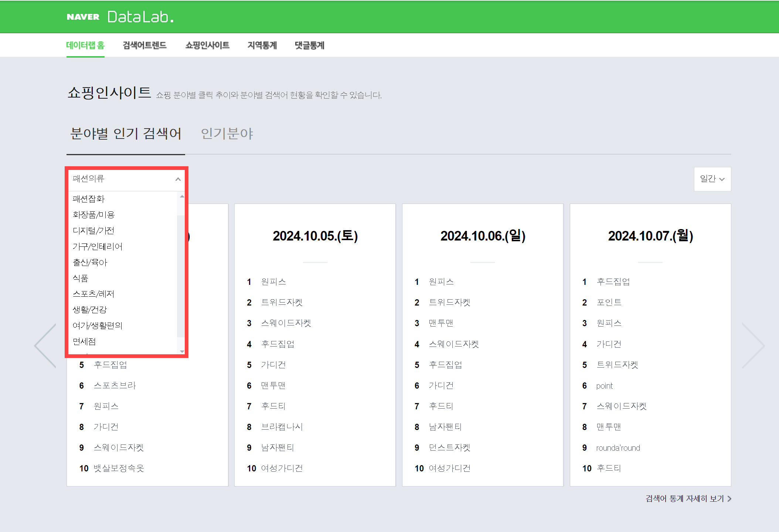The width and height of the screenshot is (779, 532).
Task: Go to next dates with right arrow
Action: [x=753, y=345]
